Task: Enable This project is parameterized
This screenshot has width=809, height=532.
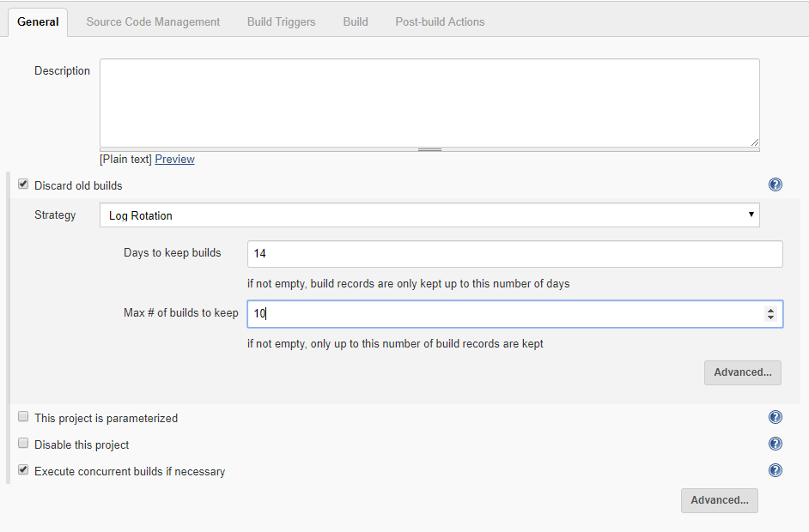Action: [x=23, y=416]
